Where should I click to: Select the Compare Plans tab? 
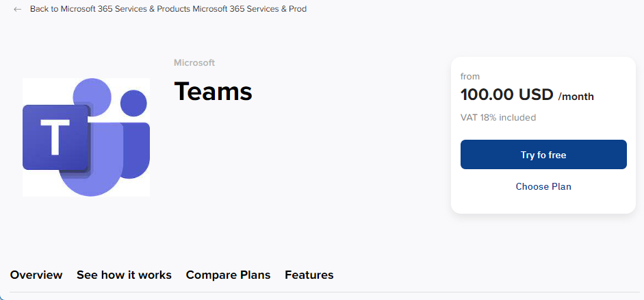click(x=228, y=275)
